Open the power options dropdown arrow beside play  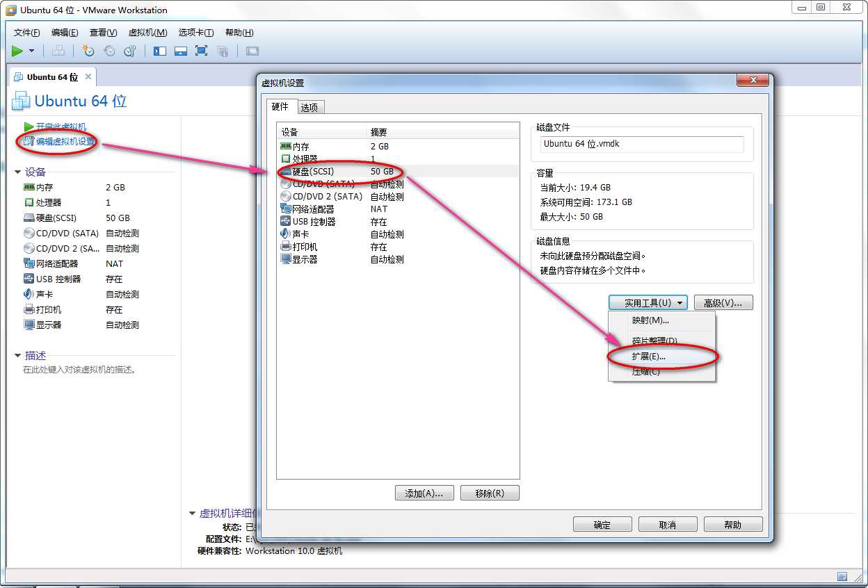tap(31, 51)
